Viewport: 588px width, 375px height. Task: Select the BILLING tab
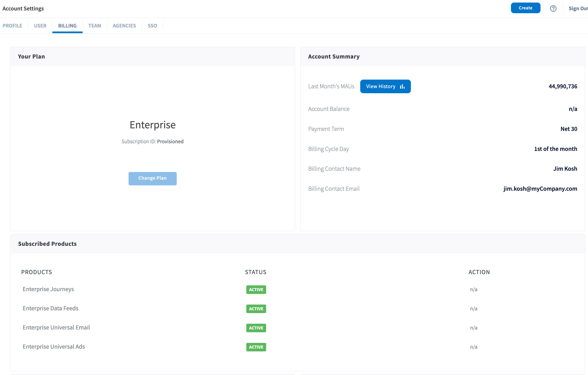(x=67, y=26)
